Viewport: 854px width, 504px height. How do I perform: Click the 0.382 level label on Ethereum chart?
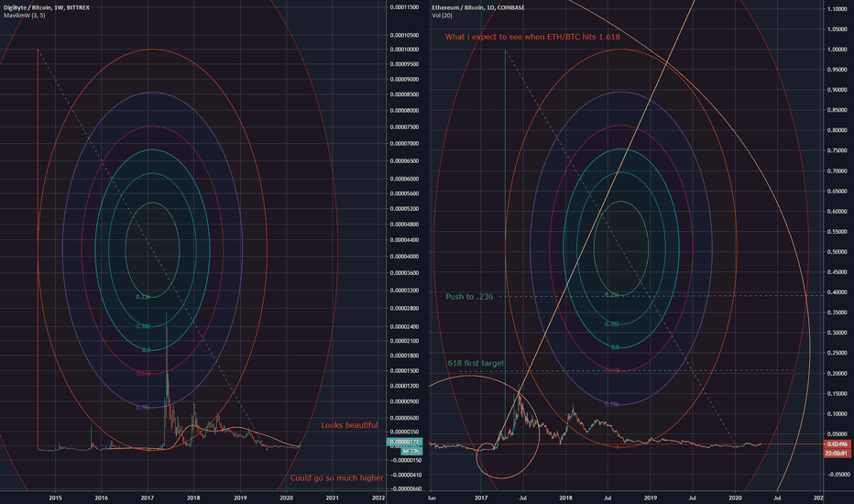tap(611, 324)
